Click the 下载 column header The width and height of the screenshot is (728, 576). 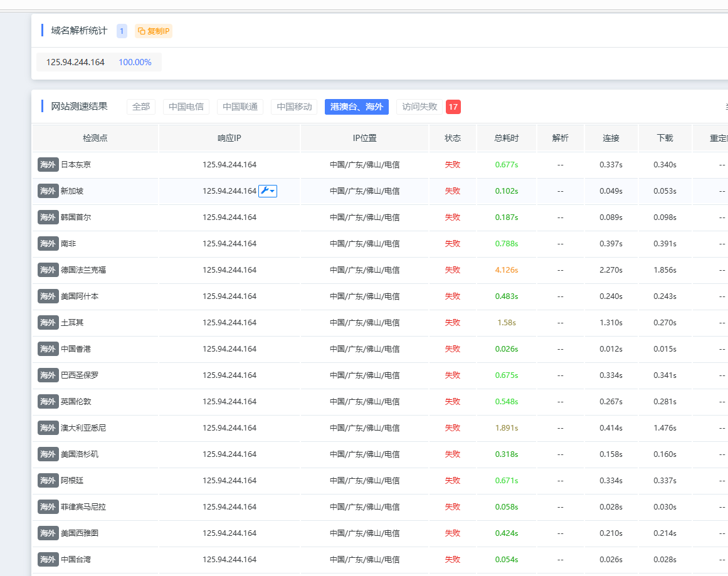pyautogui.click(x=665, y=138)
